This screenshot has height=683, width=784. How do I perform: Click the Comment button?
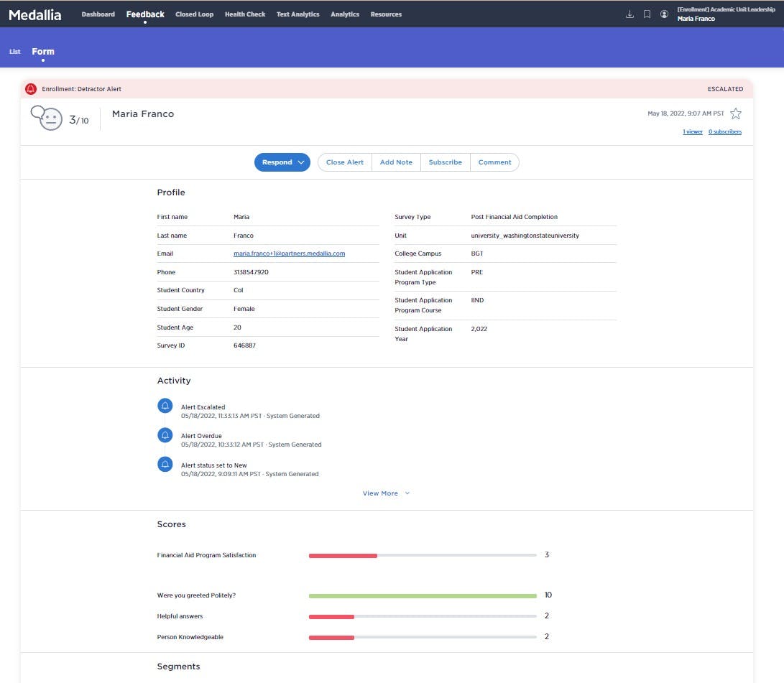pyautogui.click(x=494, y=162)
